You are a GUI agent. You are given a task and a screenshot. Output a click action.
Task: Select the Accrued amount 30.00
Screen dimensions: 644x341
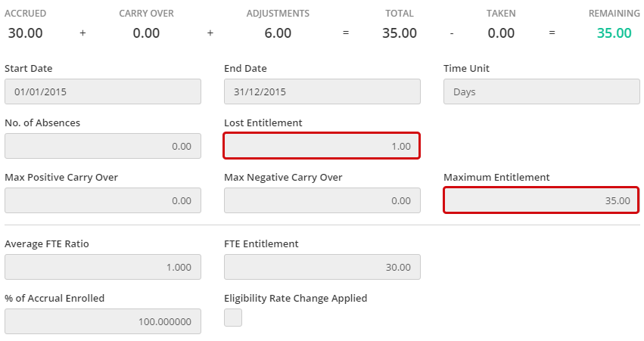[x=25, y=33]
